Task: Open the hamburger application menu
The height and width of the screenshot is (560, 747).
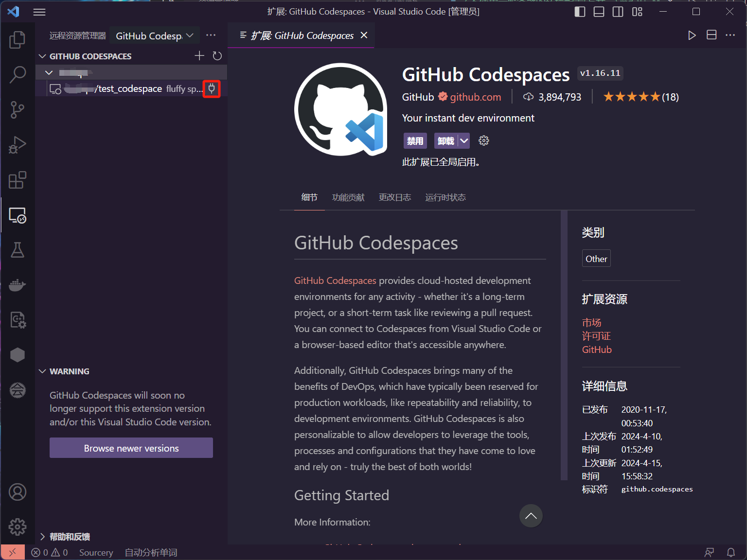Action: (x=39, y=12)
